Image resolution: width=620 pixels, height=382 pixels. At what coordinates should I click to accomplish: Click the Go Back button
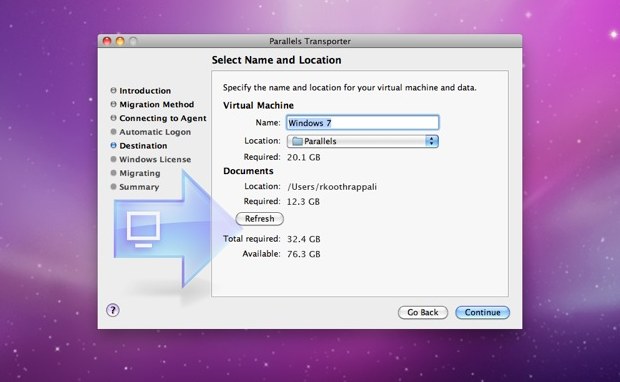click(x=423, y=312)
